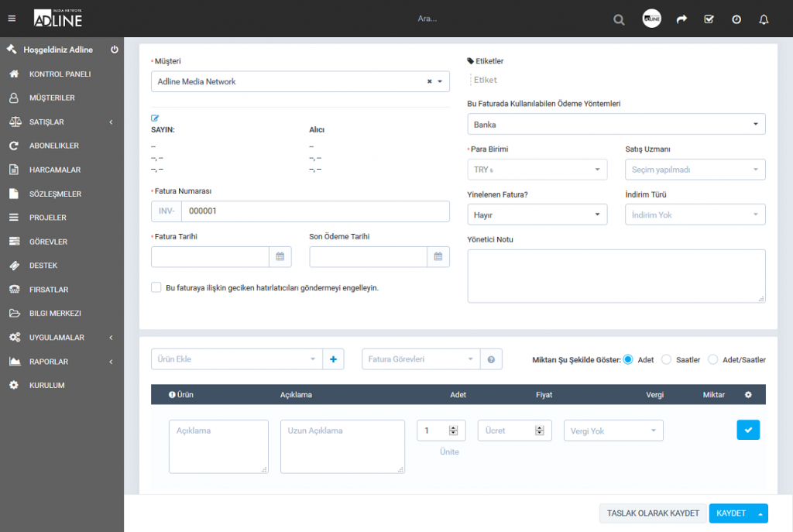Image resolution: width=793 pixels, height=532 pixels.
Task: Open the Banka payment methods dropdown
Action: coord(616,124)
